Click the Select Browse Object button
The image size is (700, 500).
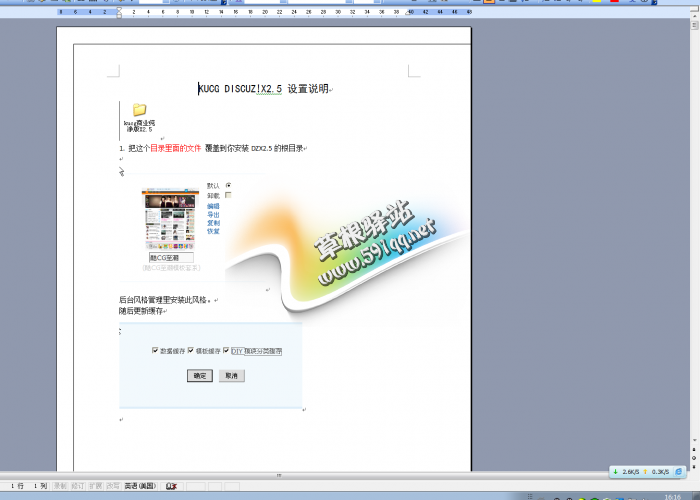coord(694,458)
